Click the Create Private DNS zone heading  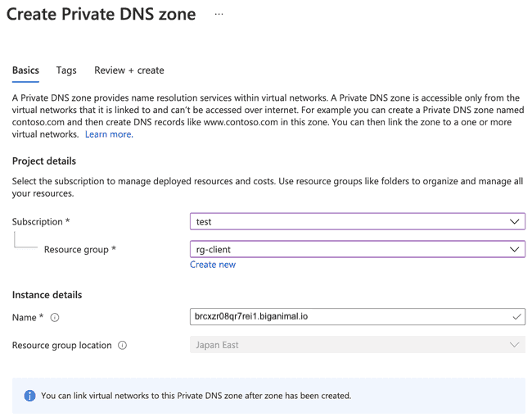[x=101, y=15]
